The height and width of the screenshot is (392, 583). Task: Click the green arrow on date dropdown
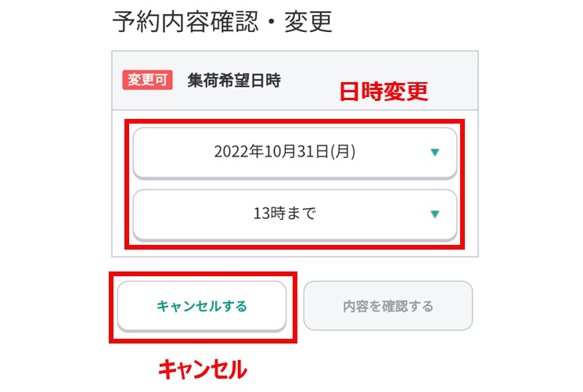click(x=435, y=153)
